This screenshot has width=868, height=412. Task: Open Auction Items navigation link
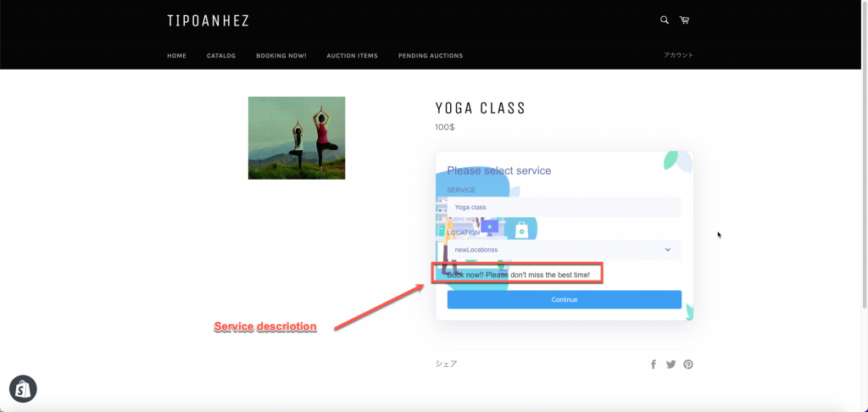[x=352, y=56]
